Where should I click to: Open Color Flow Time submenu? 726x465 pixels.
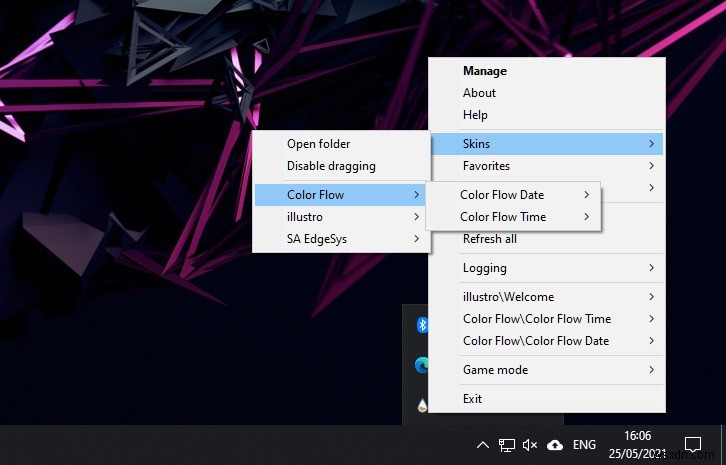[513, 217]
